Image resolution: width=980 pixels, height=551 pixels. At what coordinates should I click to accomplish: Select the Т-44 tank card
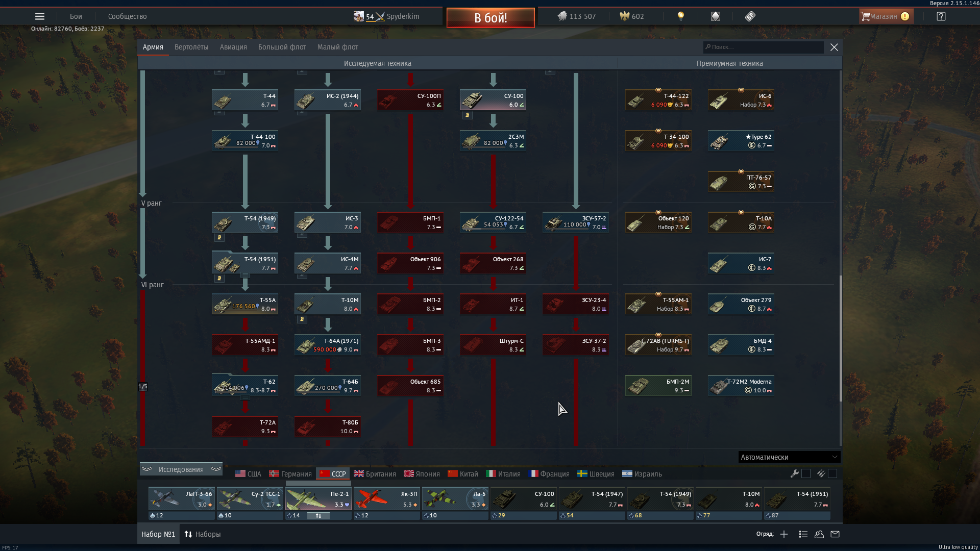(x=245, y=100)
